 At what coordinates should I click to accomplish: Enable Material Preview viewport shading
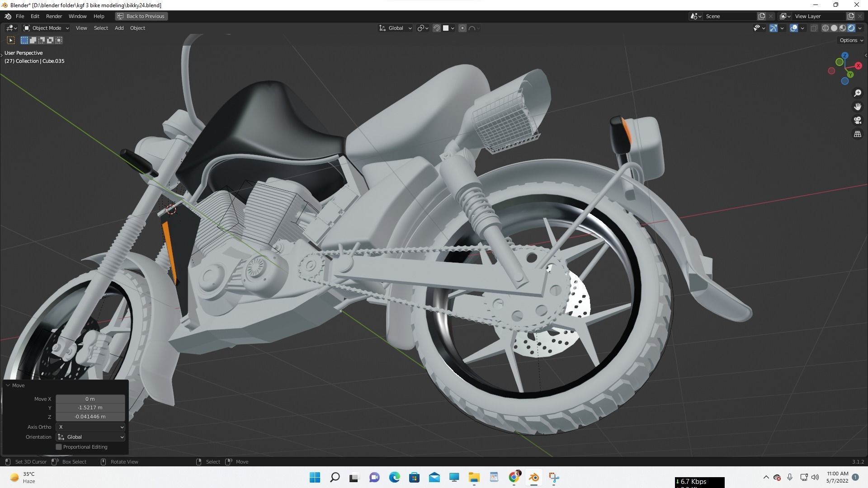pos(843,28)
